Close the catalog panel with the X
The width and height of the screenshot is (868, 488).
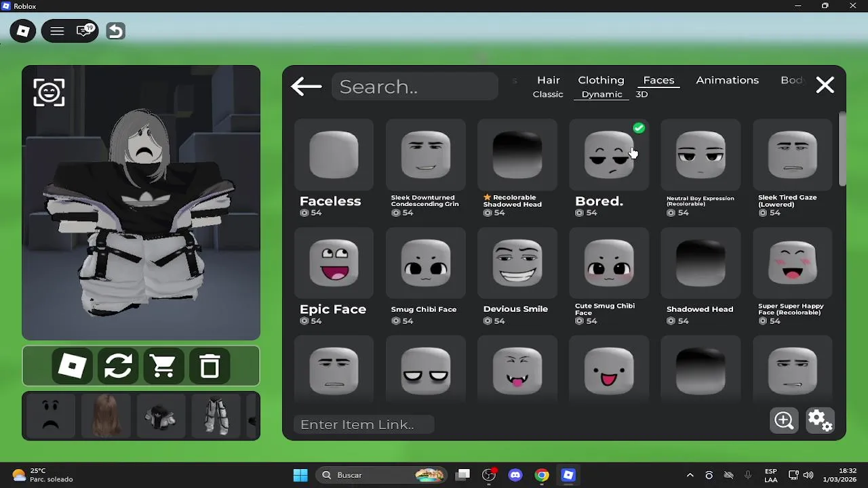825,85
